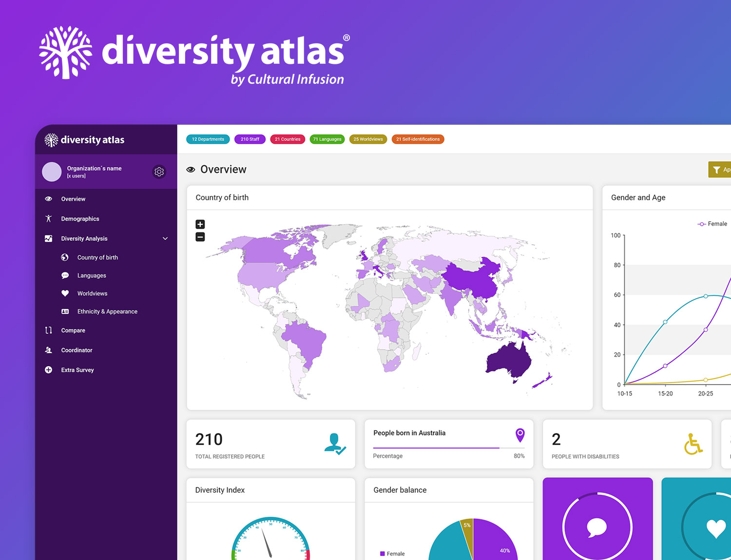Select Ethnicity & Appearance submenu item

click(x=106, y=311)
